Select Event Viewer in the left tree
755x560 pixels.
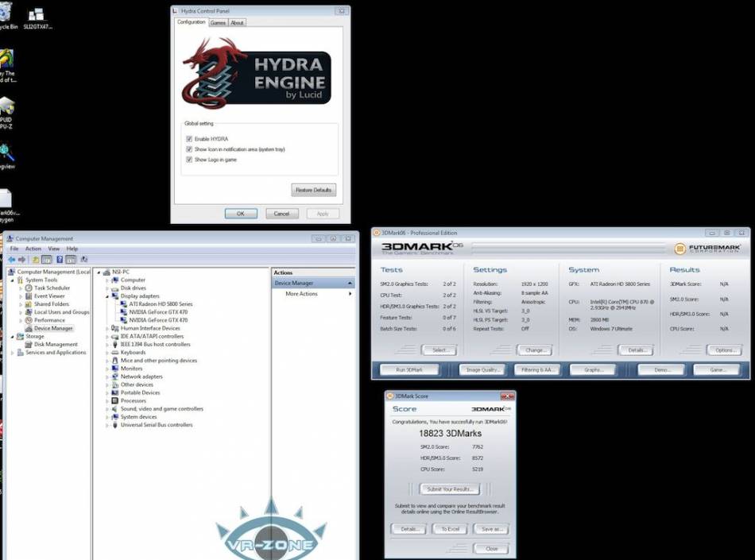[49, 296]
